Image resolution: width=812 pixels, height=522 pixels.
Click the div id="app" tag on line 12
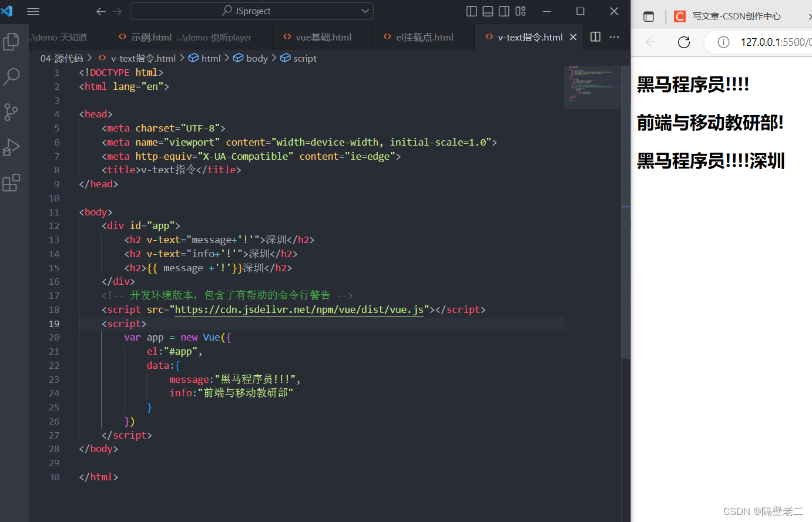(141, 225)
